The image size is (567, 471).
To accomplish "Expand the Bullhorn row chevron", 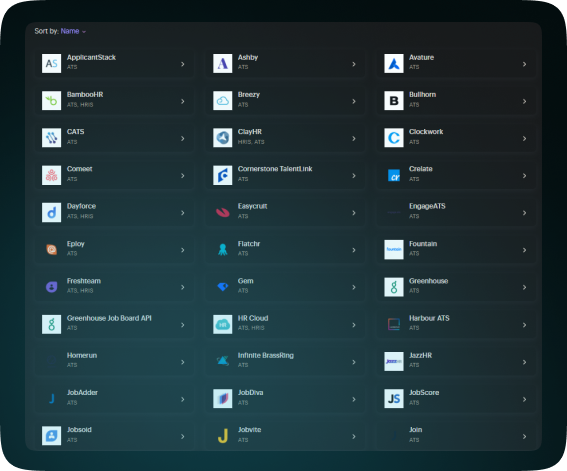I will [524, 101].
